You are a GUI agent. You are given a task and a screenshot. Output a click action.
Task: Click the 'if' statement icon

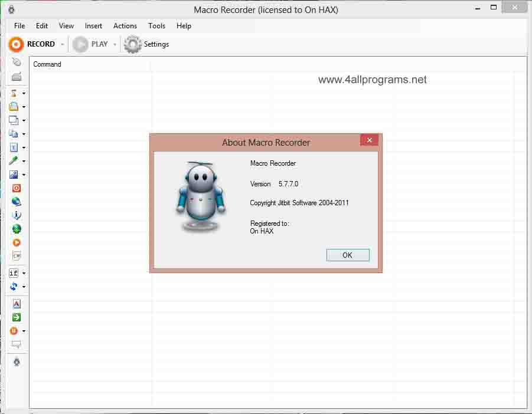[14, 273]
